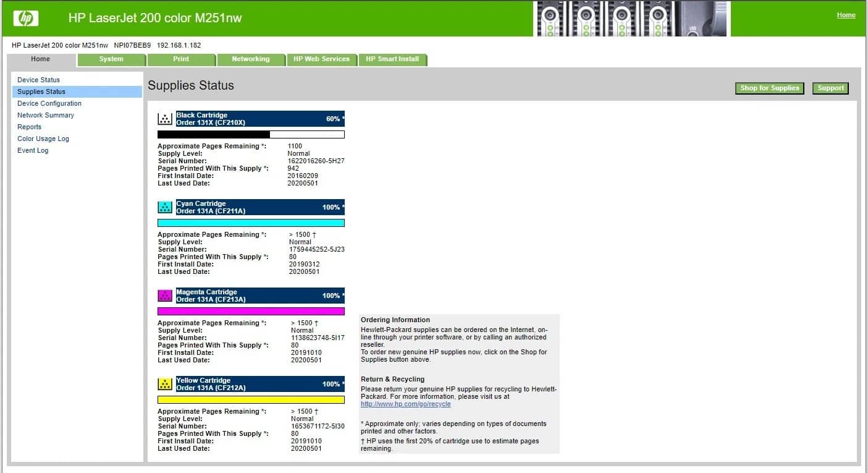Open the Color Usage Log
Screen dimensions: 868x473
coord(43,138)
